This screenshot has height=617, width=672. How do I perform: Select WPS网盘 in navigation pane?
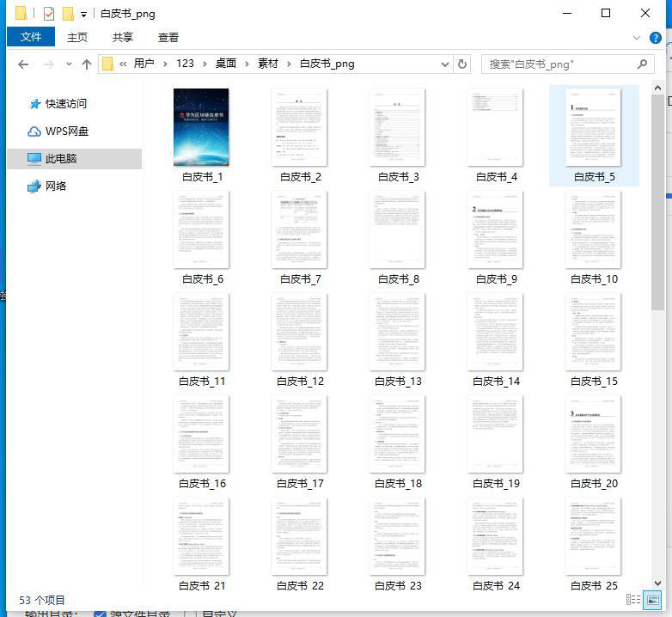(x=67, y=131)
